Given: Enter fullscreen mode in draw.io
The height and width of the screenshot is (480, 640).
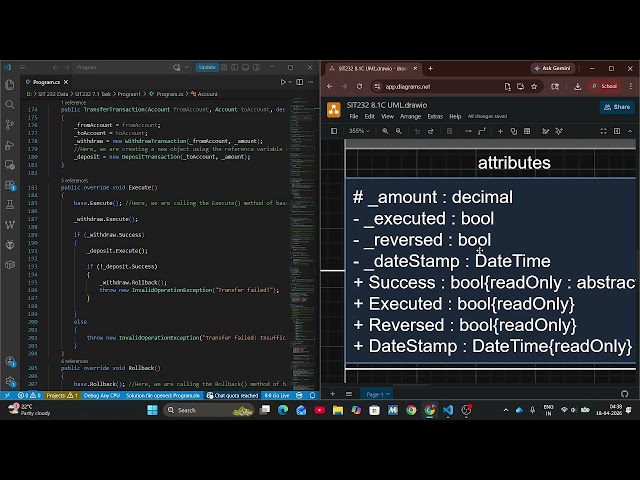Looking at the screenshot, I should [x=603, y=131].
